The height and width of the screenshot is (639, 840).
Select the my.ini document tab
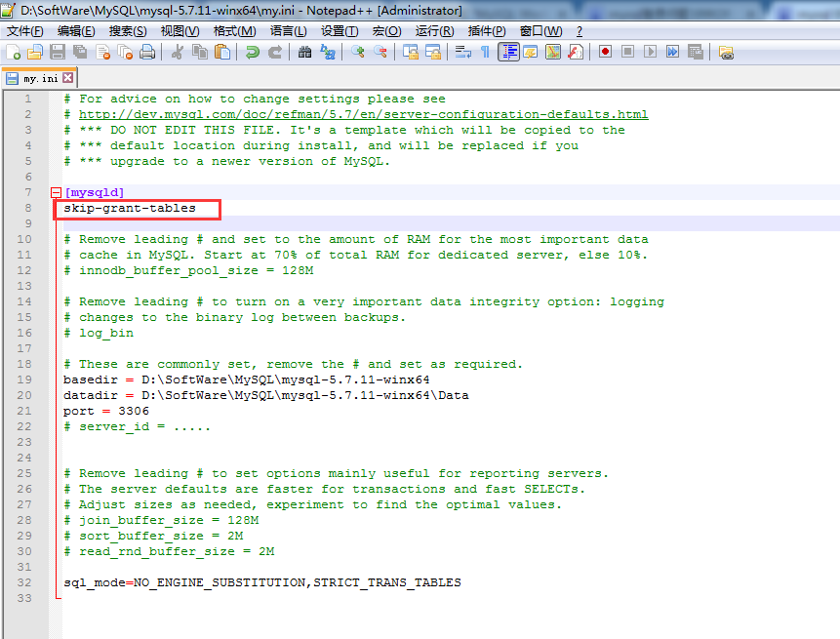(39, 78)
